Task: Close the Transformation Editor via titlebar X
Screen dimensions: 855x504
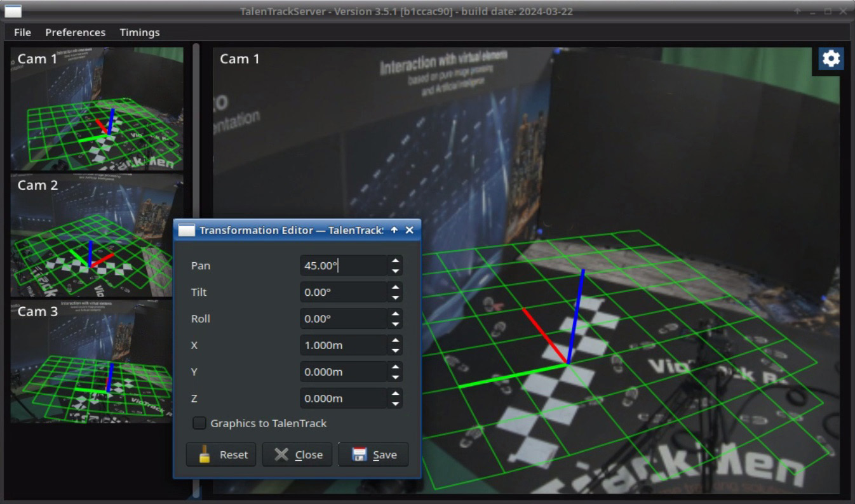Action: (x=409, y=230)
